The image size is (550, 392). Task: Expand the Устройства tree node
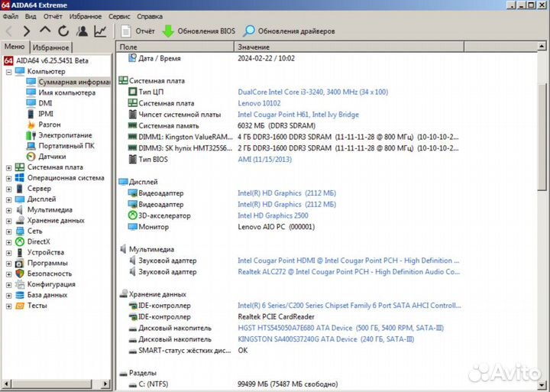[8, 253]
